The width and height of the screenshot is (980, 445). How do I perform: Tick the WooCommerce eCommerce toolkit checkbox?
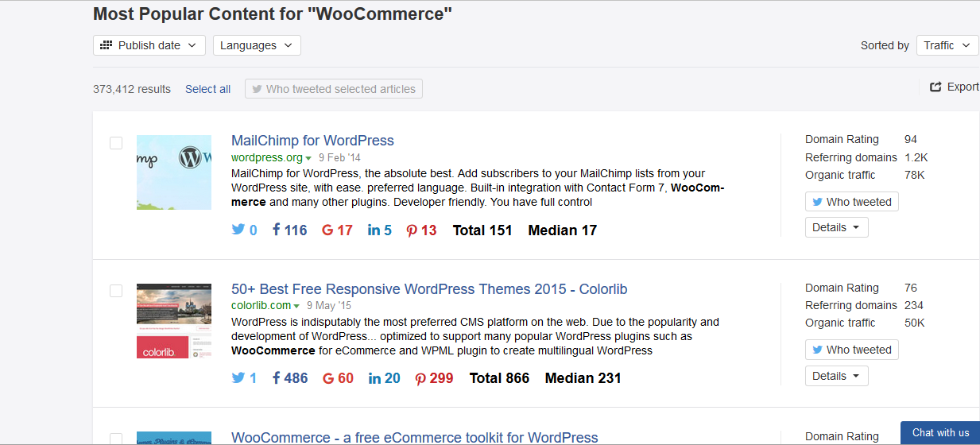[116, 439]
